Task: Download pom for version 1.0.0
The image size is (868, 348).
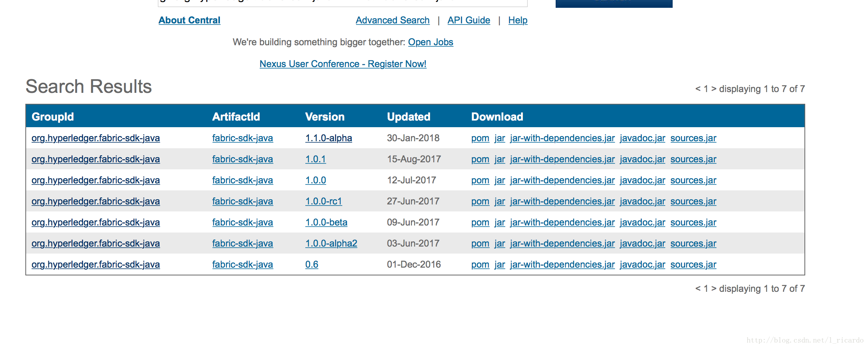Action: click(x=480, y=180)
